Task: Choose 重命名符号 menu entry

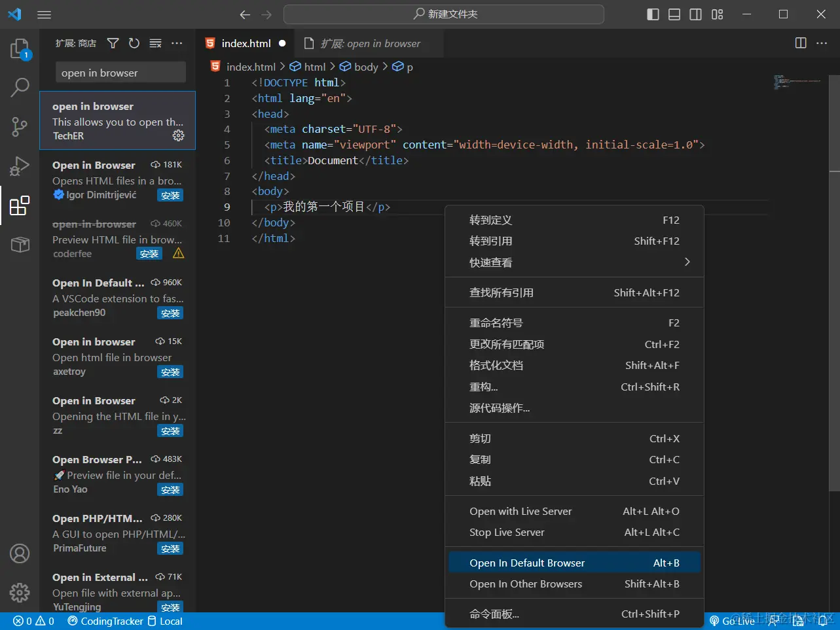Action: pos(574,323)
